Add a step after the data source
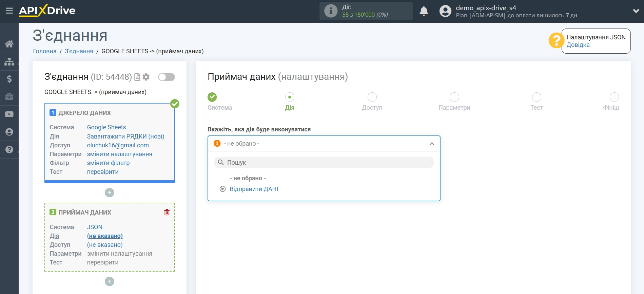 click(x=110, y=193)
